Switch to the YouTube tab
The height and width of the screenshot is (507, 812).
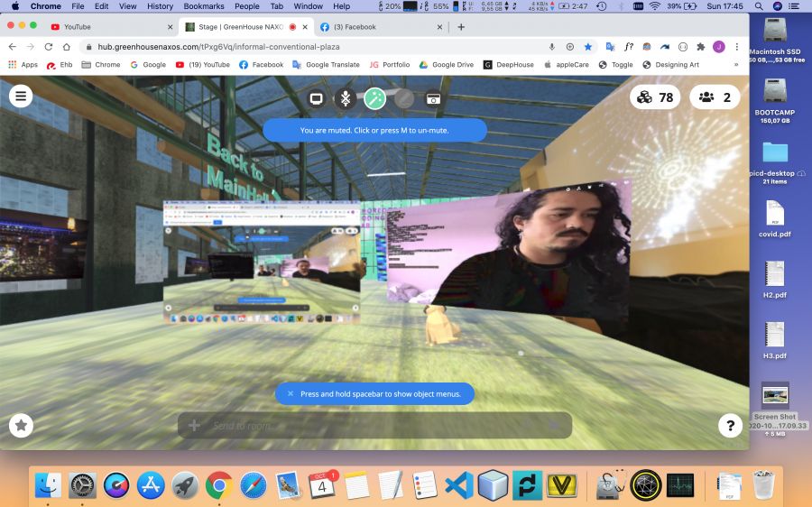point(111,27)
